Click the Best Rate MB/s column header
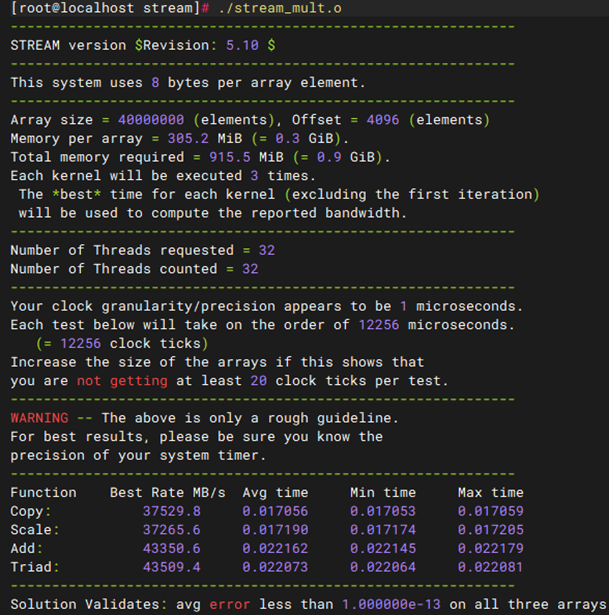This screenshot has width=609, height=615. pyautogui.click(x=167, y=492)
